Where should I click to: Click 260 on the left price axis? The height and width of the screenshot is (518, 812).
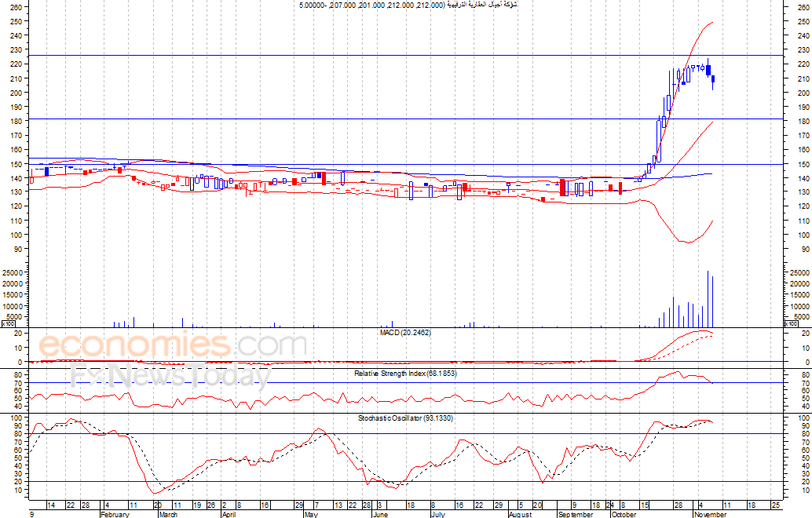(16, 7)
